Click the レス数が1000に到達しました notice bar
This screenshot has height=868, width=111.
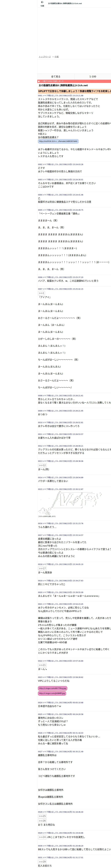click(x=74, y=81)
